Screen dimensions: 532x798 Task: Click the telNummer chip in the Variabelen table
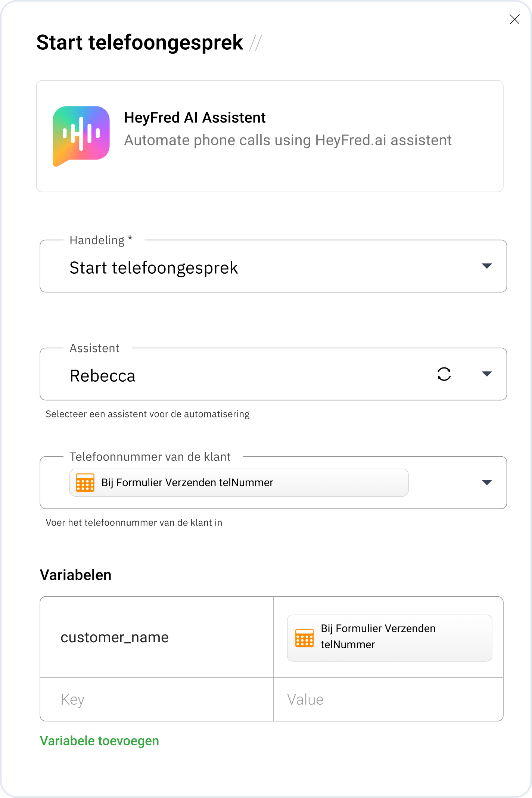(x=389, y=638)
